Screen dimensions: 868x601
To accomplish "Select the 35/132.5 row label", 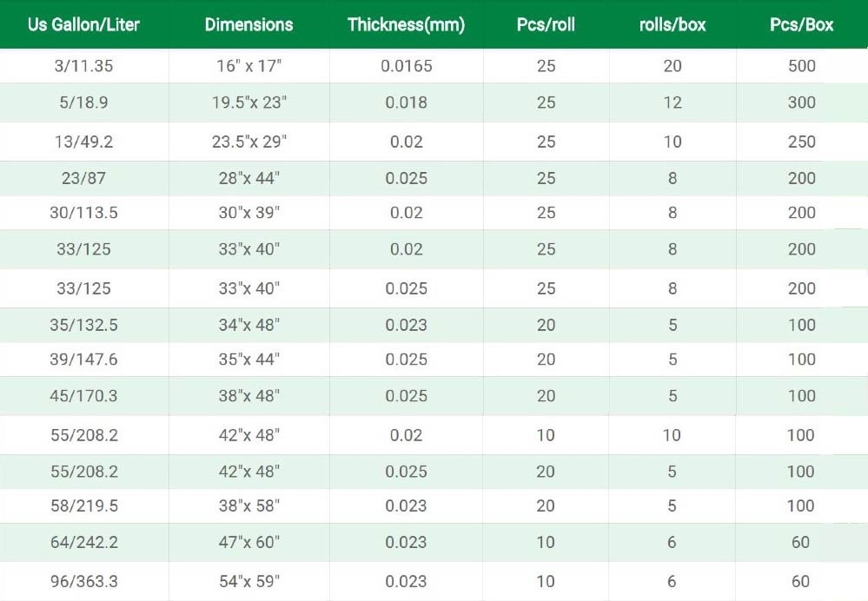I will 83,325.
